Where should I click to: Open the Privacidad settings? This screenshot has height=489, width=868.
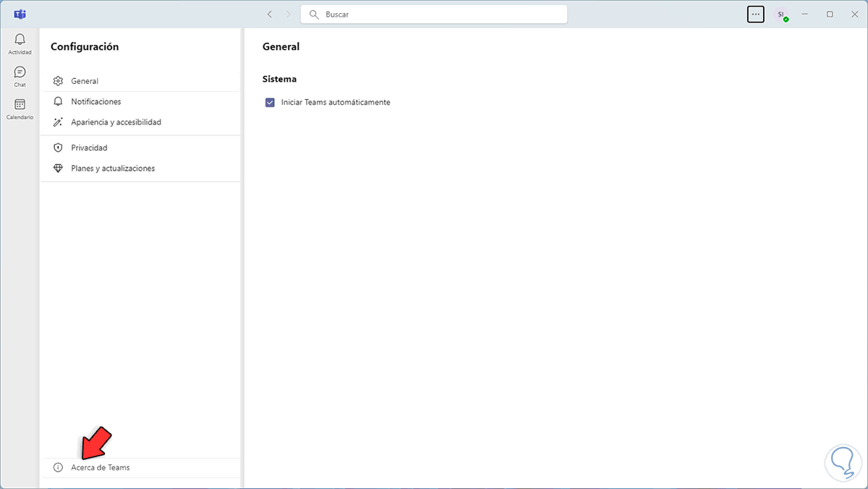pyautogui.click(x=140, y=148)
